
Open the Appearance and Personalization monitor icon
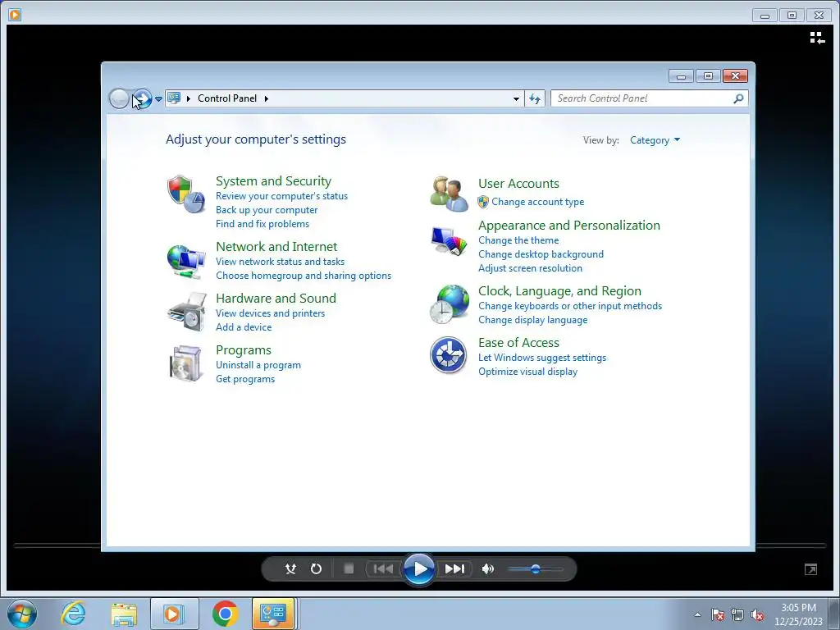(449, 240)
